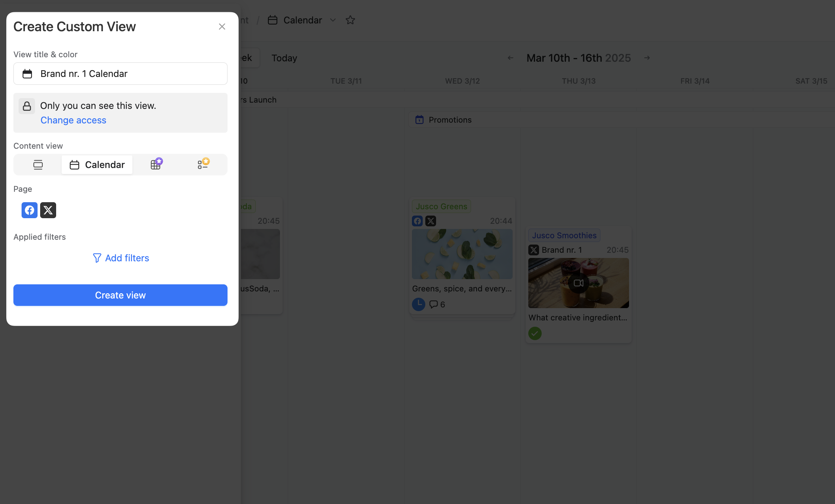This screenshot has width=835, height=504.
Task: Click the lock icon in access notice
Action: (27, 106)
